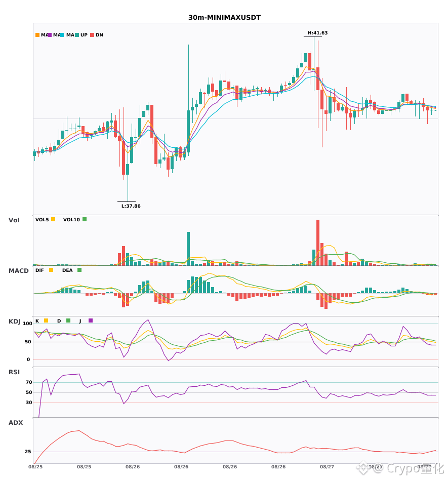Click the yellow K line swatch

(x=46, y=320)
